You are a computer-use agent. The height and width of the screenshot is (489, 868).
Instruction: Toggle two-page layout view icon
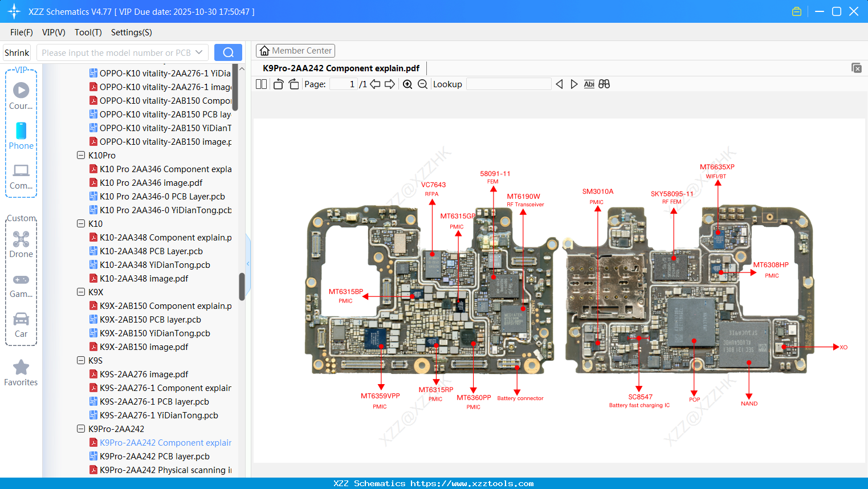262,84
